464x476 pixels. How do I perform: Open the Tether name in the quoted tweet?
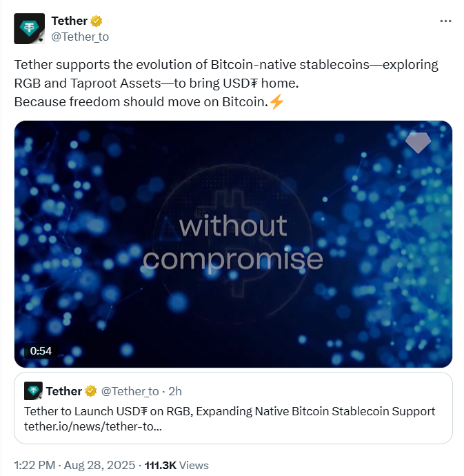[64, 391]
